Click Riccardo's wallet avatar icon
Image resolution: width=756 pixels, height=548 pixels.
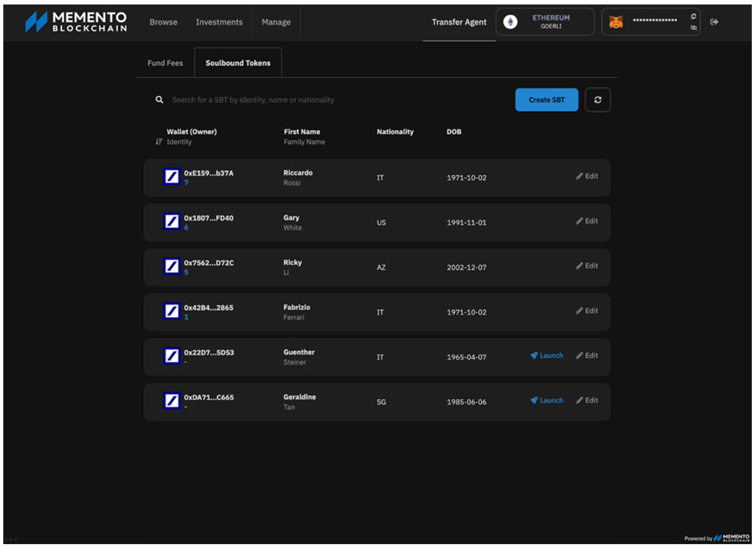click(x=172, y=176)
